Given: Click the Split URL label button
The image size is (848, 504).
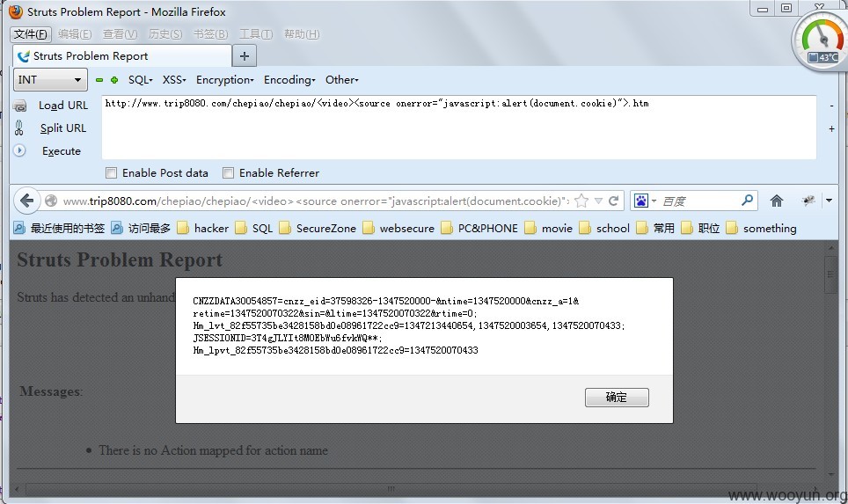Looking at the screenshot, I should click(63, 128).
